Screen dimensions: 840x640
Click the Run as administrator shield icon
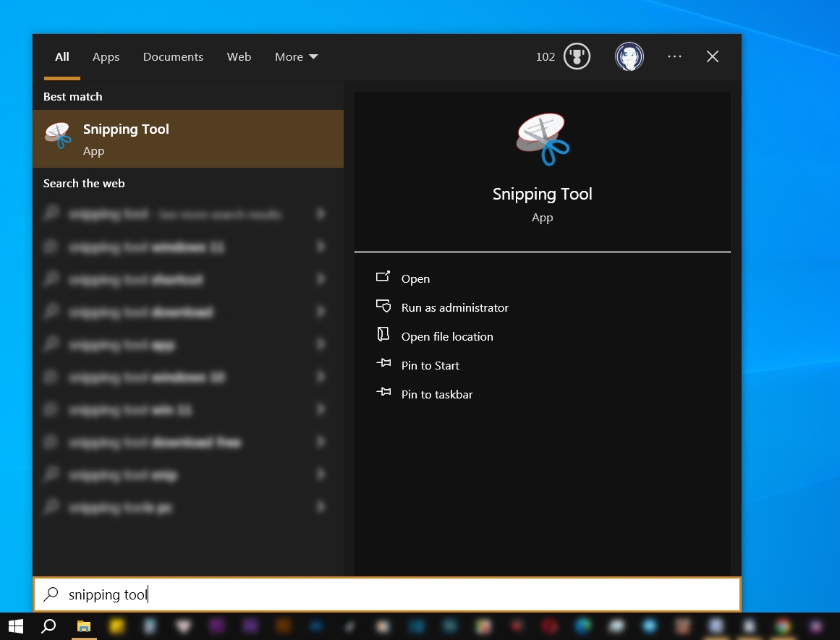[x=384, y=306]
